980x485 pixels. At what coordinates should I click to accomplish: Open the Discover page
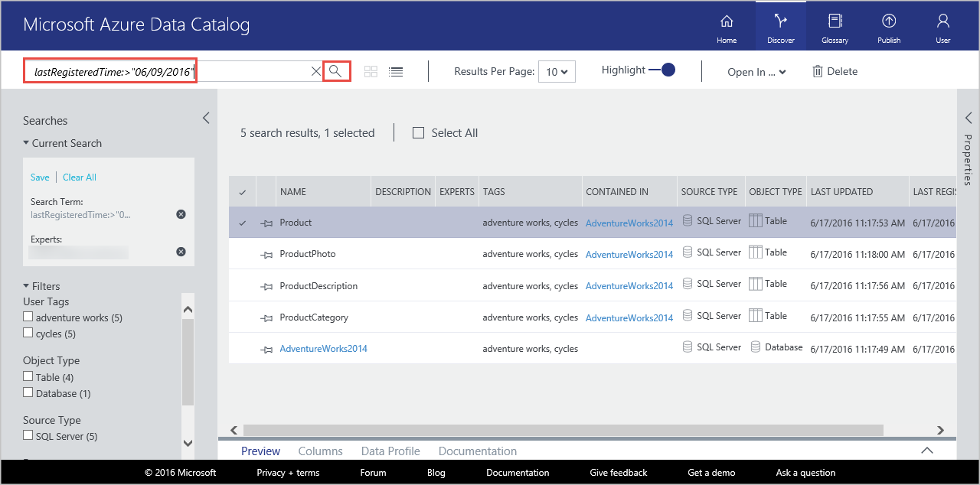coord(780,25)
